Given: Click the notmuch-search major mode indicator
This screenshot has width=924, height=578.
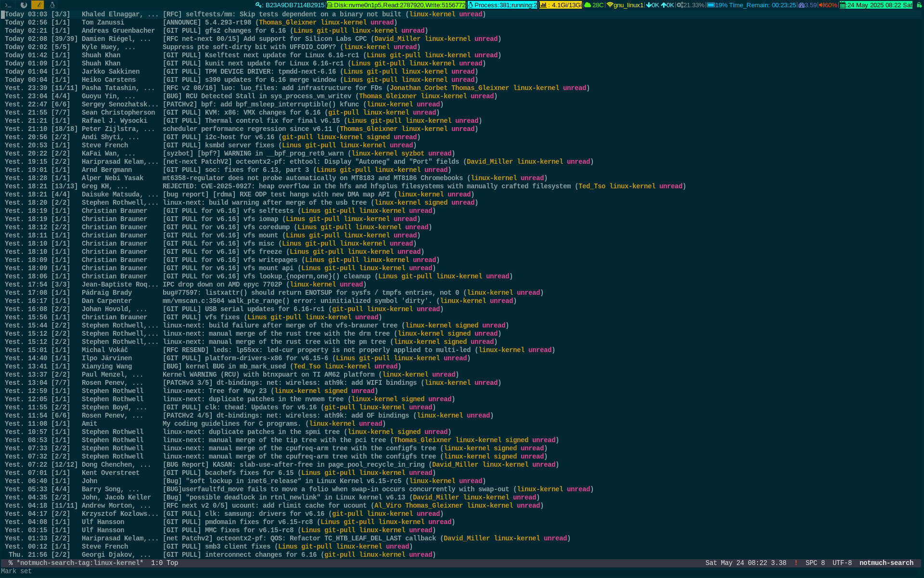Looking at the screenshot, I should pos(886,563).
